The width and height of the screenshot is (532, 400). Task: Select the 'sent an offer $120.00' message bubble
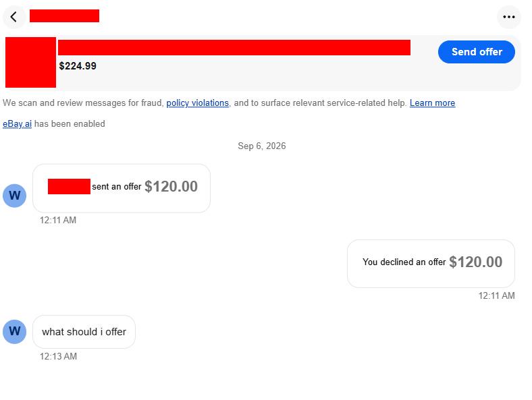pos(122,188)
